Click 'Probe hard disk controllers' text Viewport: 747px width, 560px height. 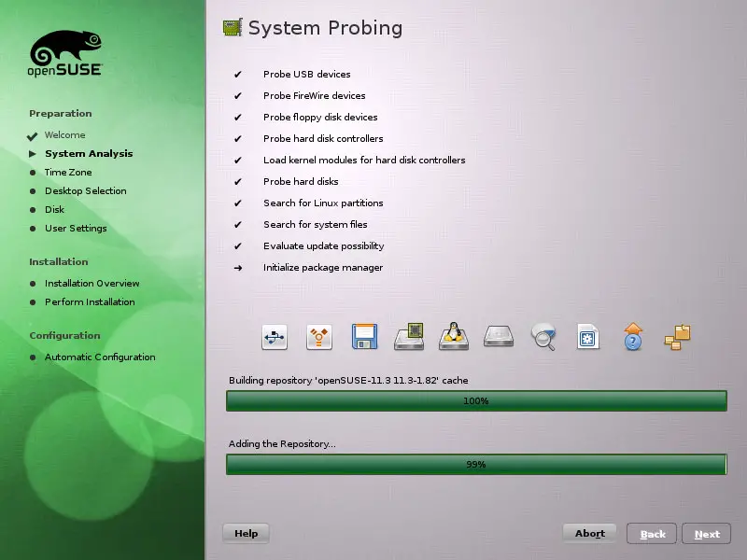[323, 138]
